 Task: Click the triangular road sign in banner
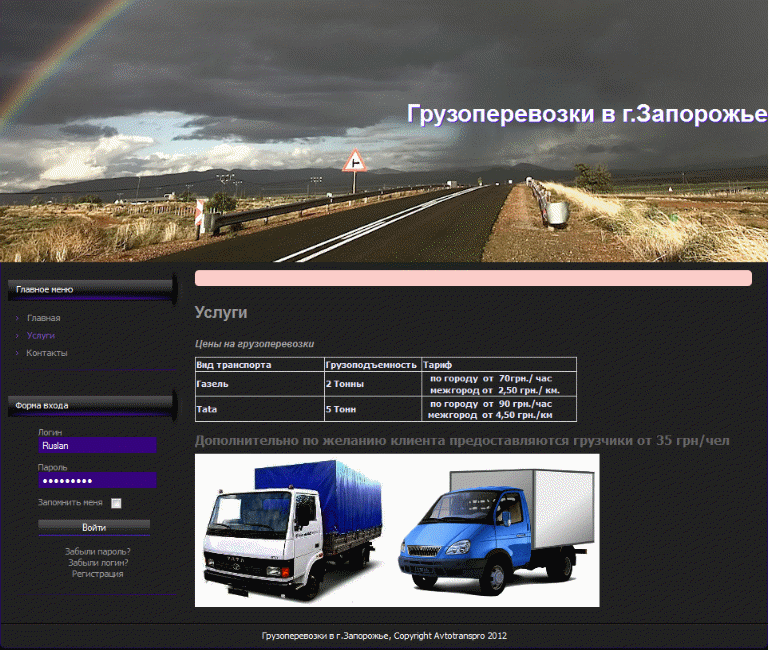pos(353,161)
